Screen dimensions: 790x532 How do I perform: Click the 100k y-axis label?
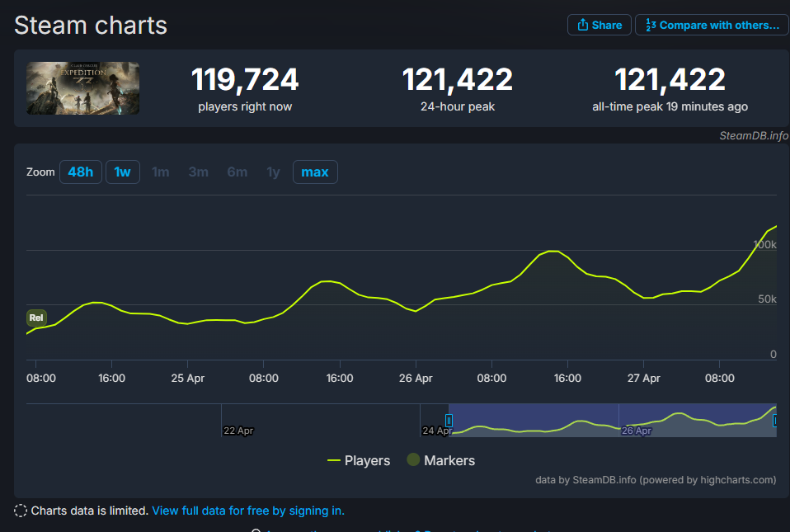coord(764,244)
